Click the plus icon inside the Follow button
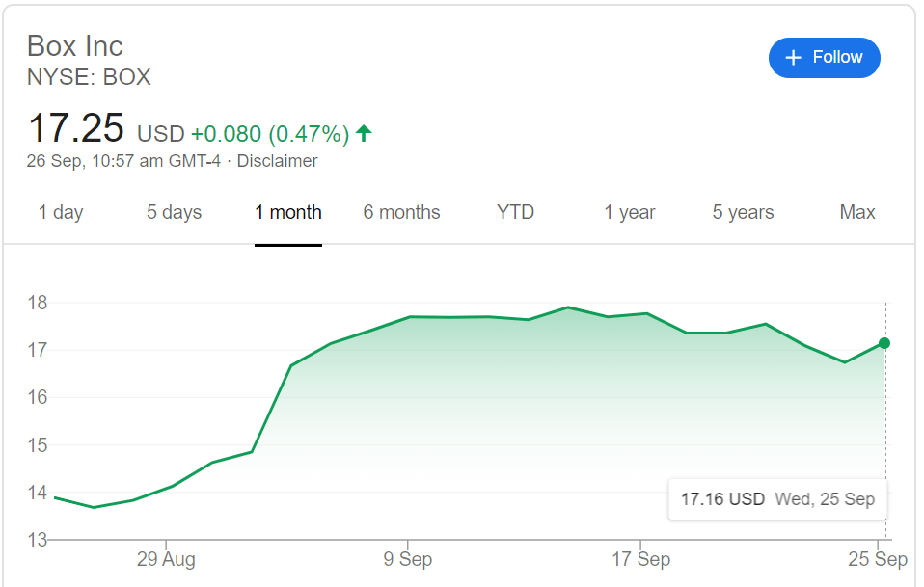This screenshot has height=587, width=924. coord(792,58)
